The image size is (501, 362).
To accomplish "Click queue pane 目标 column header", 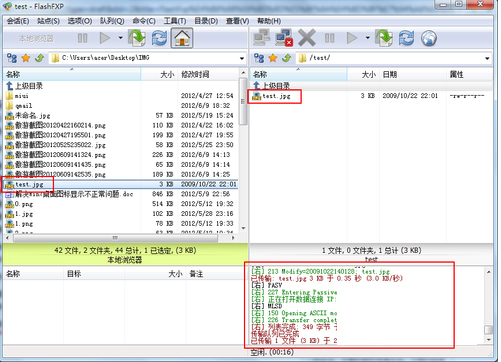I will point(94,274).
